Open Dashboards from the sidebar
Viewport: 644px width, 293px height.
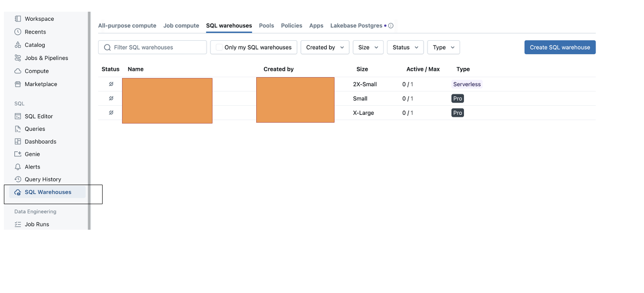[41, 141]
